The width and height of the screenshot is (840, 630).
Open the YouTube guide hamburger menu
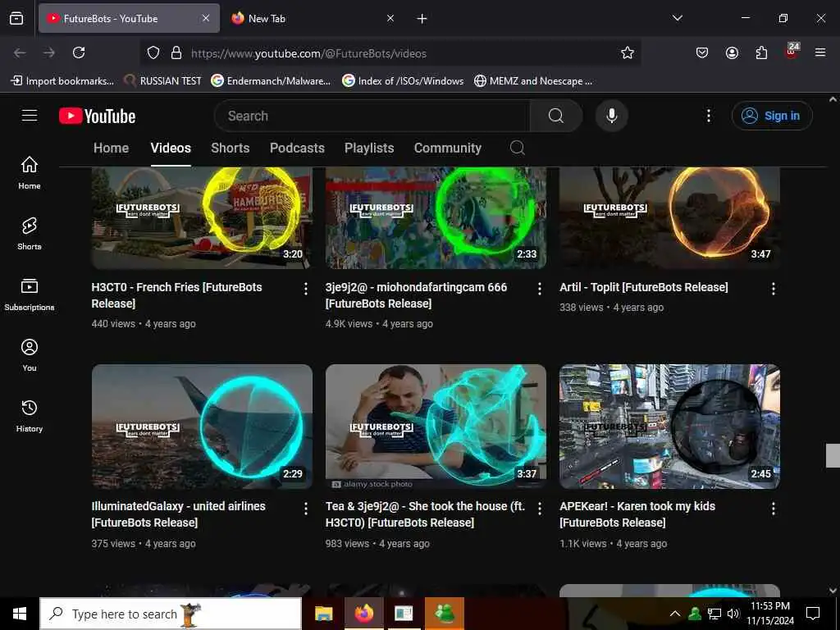(30, 116)
